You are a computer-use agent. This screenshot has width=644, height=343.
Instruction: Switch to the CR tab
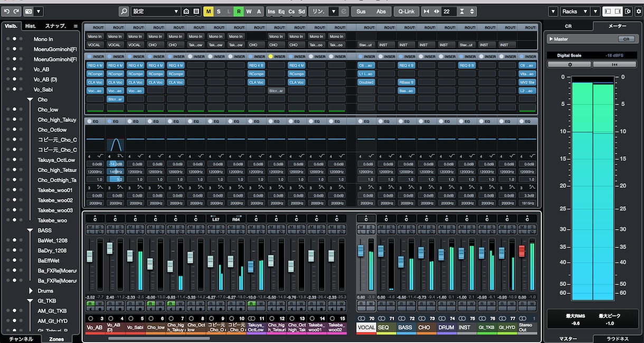point(568,26)
